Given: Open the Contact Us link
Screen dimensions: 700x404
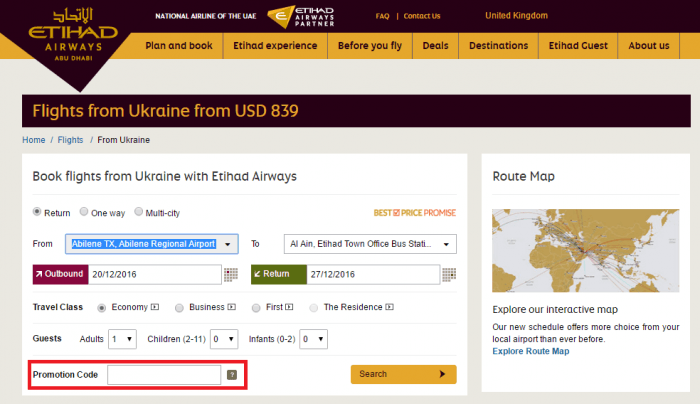Looking at the screenshot, I should click(x=422, y=16).
